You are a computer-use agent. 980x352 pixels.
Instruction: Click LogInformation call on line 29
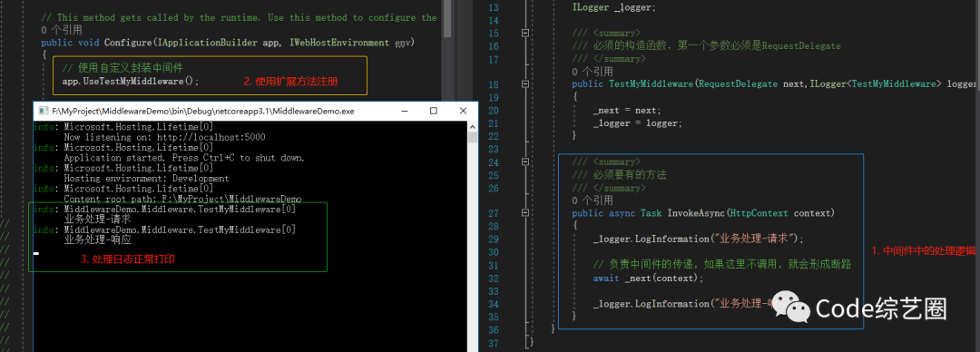click(x=699, y=240)
